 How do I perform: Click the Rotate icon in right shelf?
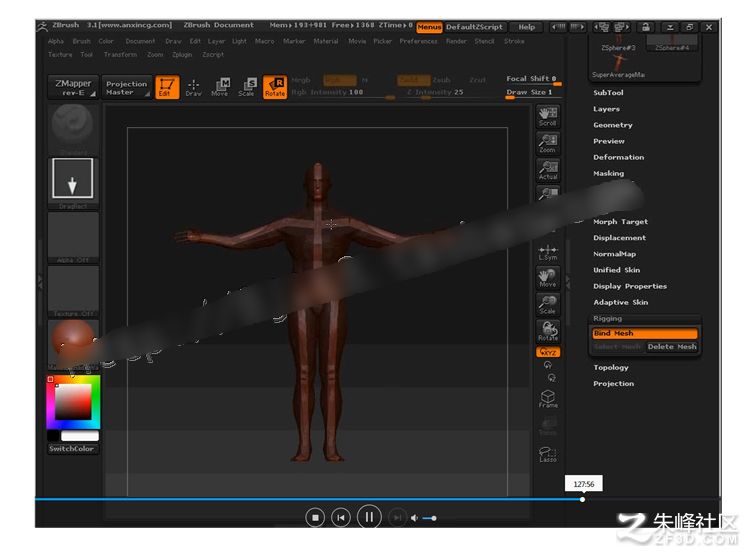tap(548, 331)
